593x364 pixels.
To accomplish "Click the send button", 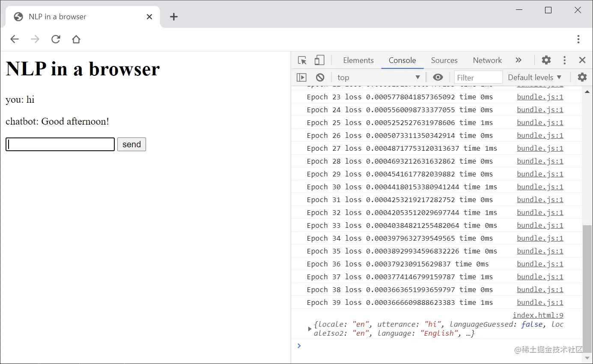I will [x=131, y=144].
